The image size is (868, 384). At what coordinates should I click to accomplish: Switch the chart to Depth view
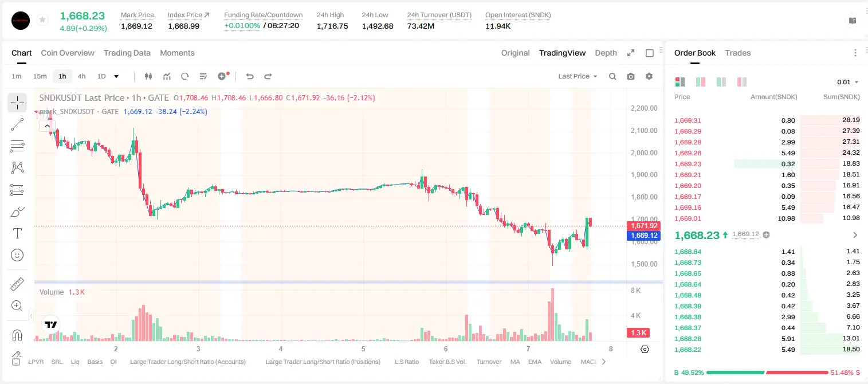(606, 53)
